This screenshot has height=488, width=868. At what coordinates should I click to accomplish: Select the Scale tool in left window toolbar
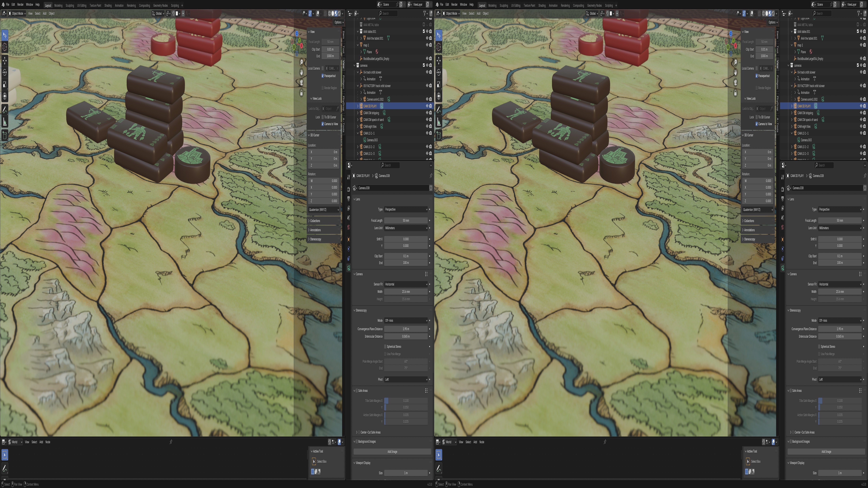[x=5, y=84]
